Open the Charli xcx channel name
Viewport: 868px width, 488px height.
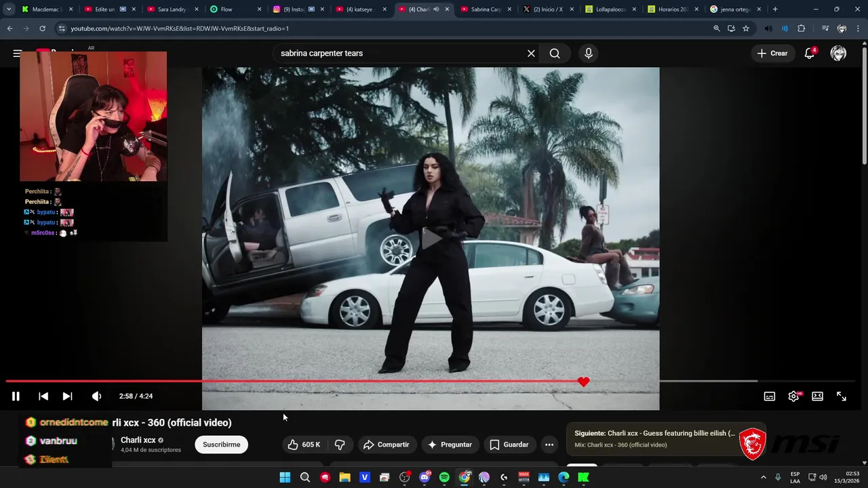tap(138, 440)
